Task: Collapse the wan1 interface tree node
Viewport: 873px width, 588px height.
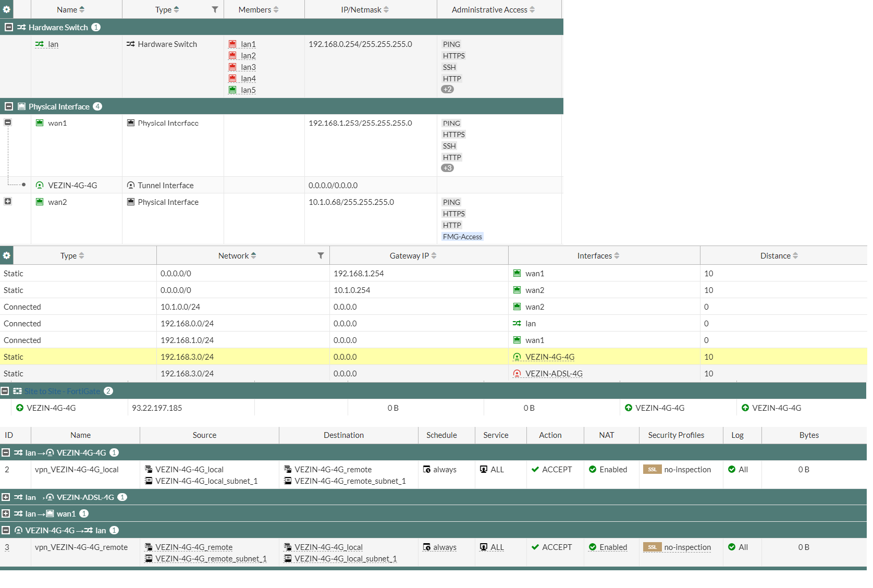Action: (x=8, y=123)
